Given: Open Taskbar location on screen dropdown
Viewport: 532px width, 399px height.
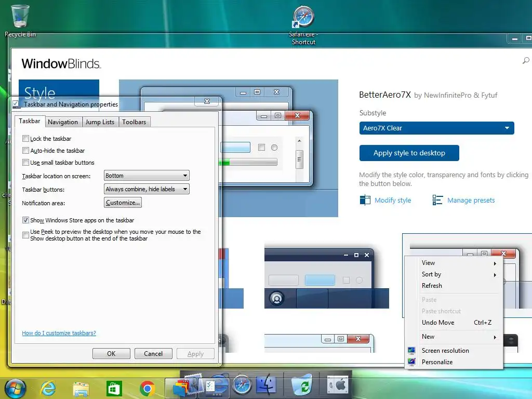Looking at the screenshot, I should click(147, 176).
